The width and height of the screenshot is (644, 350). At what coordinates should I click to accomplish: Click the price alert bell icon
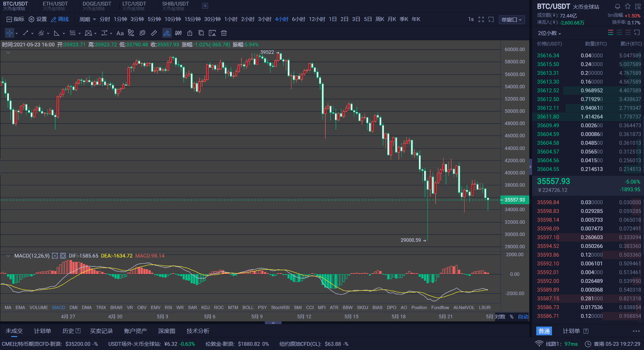(x=617, y=6)
